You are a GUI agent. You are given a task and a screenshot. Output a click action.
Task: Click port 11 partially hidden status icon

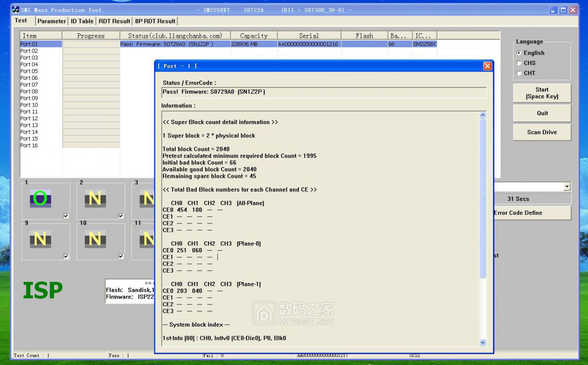click(147, 239)
